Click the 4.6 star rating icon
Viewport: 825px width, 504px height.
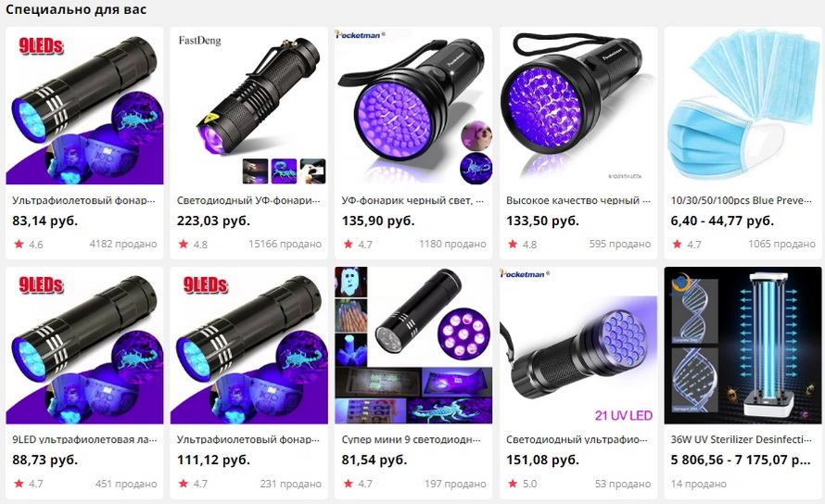coord(19,244)
